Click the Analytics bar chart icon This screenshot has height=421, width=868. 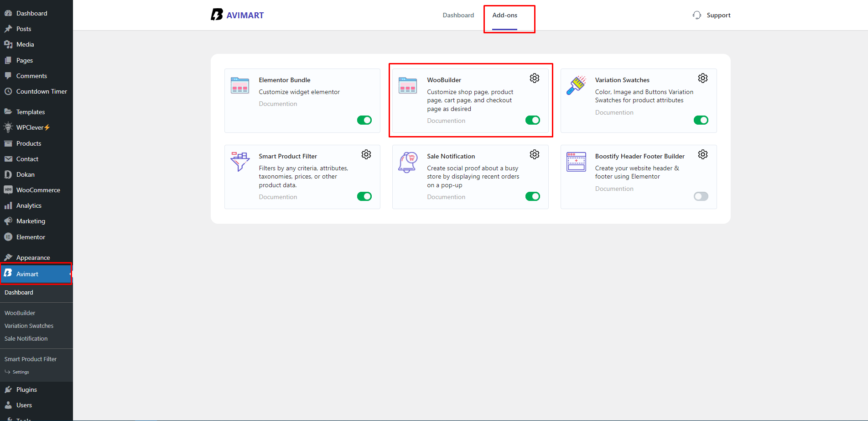point(8,205)
